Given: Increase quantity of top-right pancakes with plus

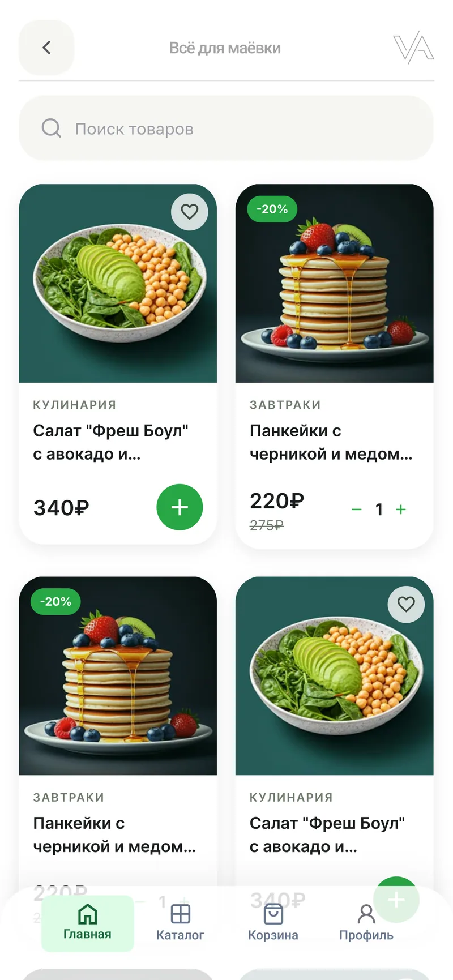Looking at the screenshot, I should [x=401, y=510].
